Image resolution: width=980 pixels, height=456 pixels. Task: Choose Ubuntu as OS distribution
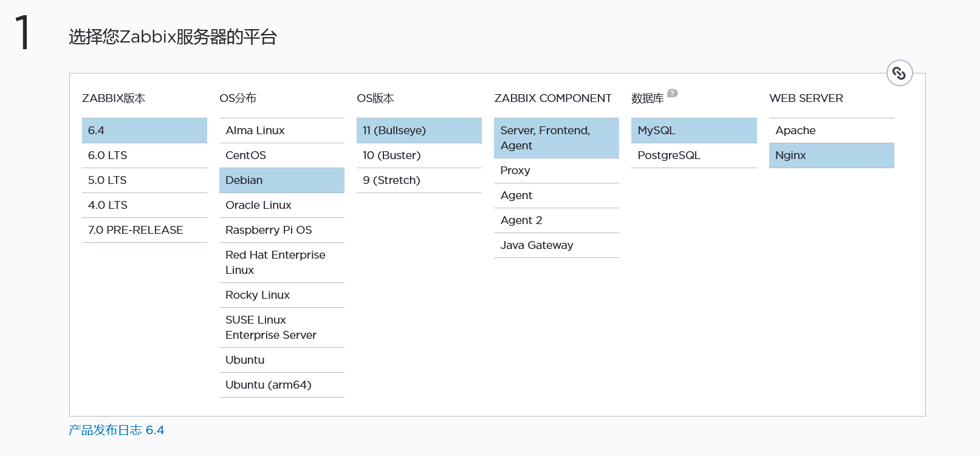pyautogui.click(x=281, y=360)
